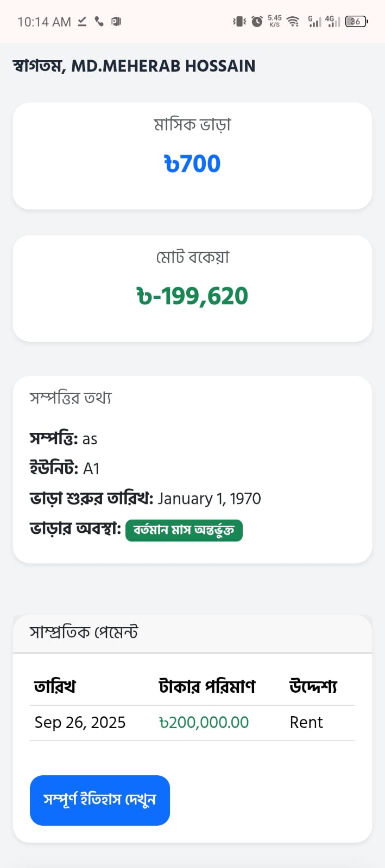This screenshot has height=868, width=385.
Task: Tap the 4G network signal icon
Action: (x=332, y=22)
